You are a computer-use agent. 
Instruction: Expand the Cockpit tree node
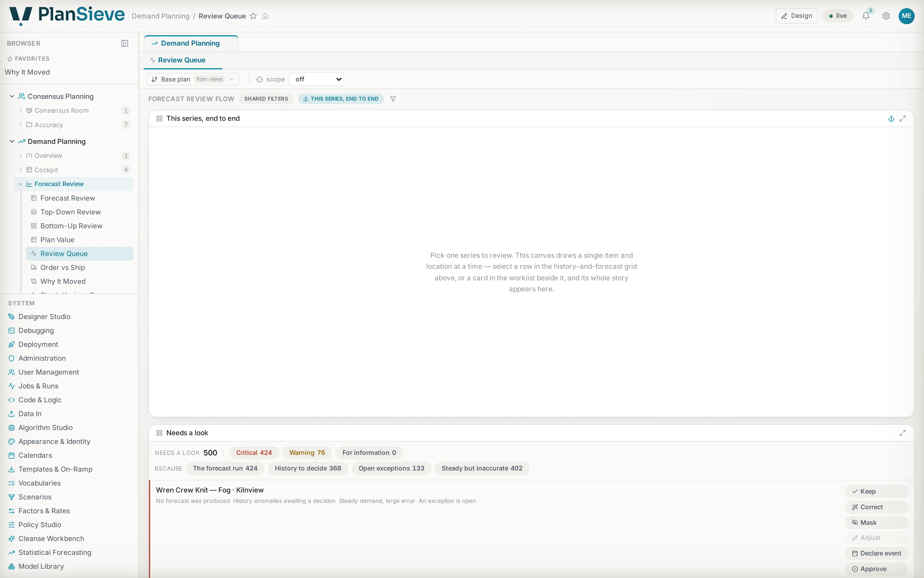[21, 170]
